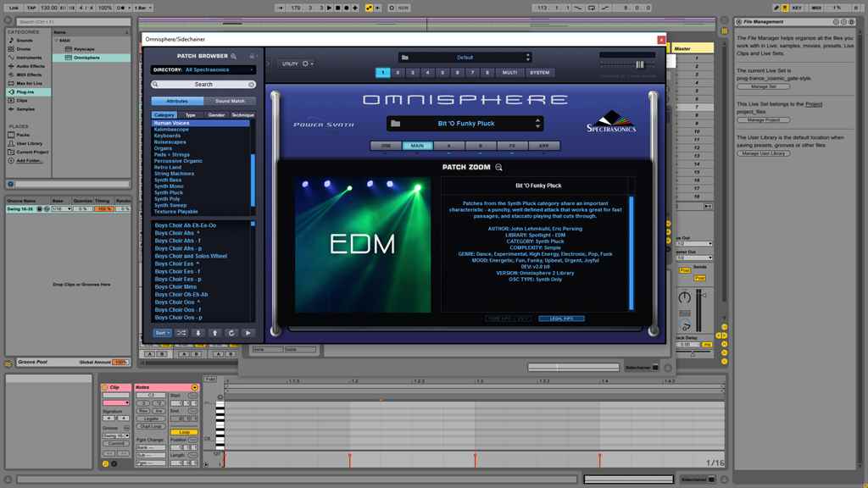Click the Manage User Library button
Screen dimensions: 868x488
tap(764, 153)
